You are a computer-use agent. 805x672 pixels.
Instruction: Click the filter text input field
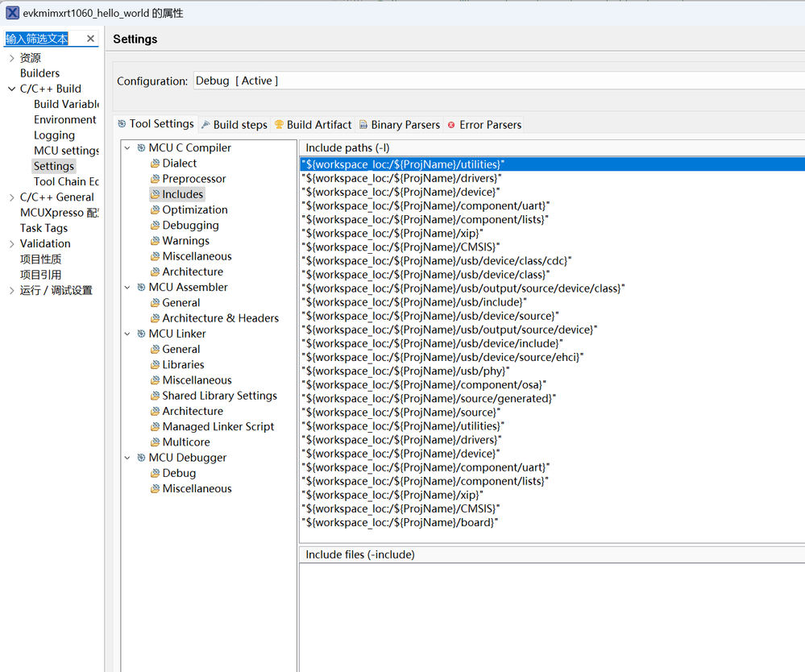pyautogui.click(x=44, y=39)
